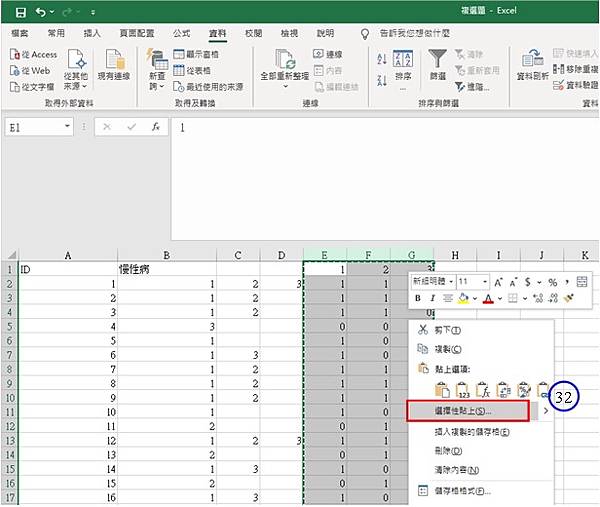600x507 pixels.
Task: Click the 連線 connections button
Action: (x=328, y=54)
